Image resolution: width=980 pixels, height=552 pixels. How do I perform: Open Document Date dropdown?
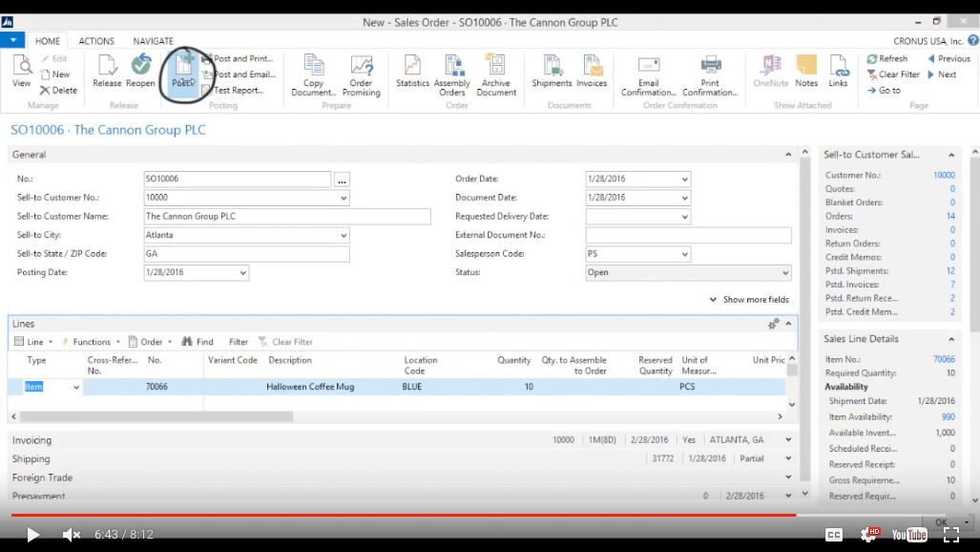tap(684, 198)
